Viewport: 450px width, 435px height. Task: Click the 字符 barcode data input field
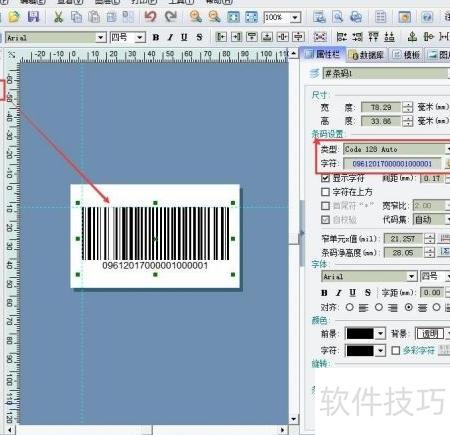click(392, 164)
